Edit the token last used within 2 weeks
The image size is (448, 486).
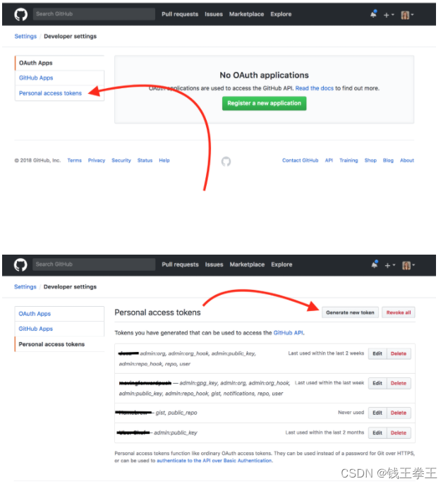coord(377,353)
